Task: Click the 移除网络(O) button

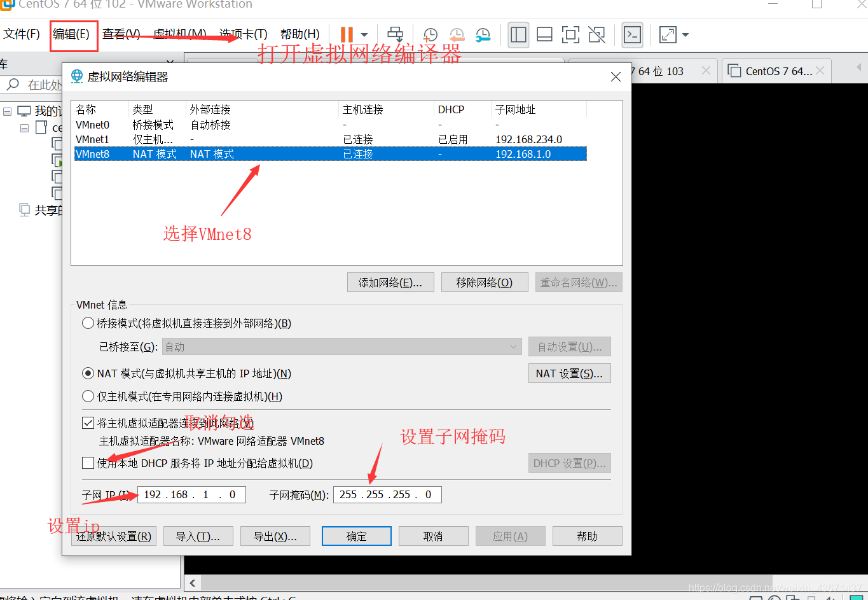Action: tap(485, 283)
